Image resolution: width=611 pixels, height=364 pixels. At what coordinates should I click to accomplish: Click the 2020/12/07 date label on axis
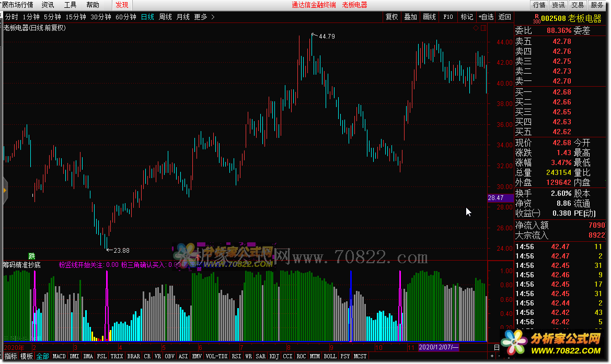[x=439, y=347]
